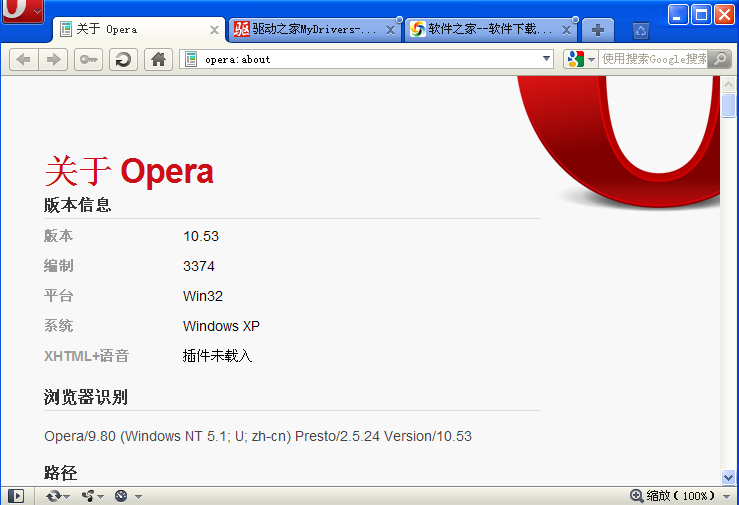Viewport: 739px width, 505px height.
Task: Switch to the 驱动之家MyDrivers tab
Action: click(307, 30)
